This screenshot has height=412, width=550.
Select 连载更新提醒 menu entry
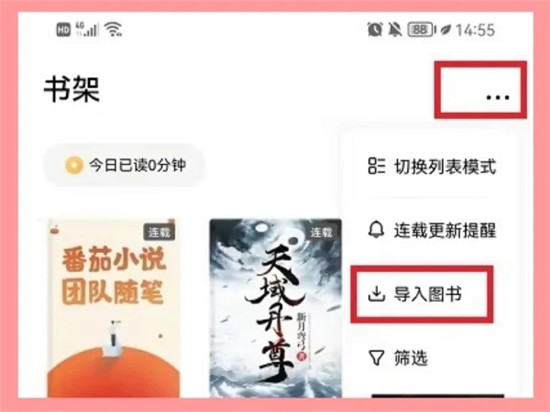(x=432, y=230)
